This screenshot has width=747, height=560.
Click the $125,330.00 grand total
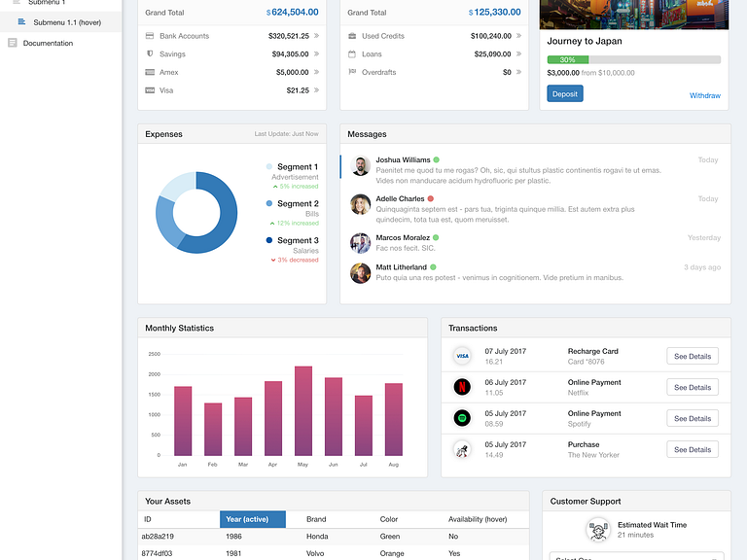(x=494, y=12)
